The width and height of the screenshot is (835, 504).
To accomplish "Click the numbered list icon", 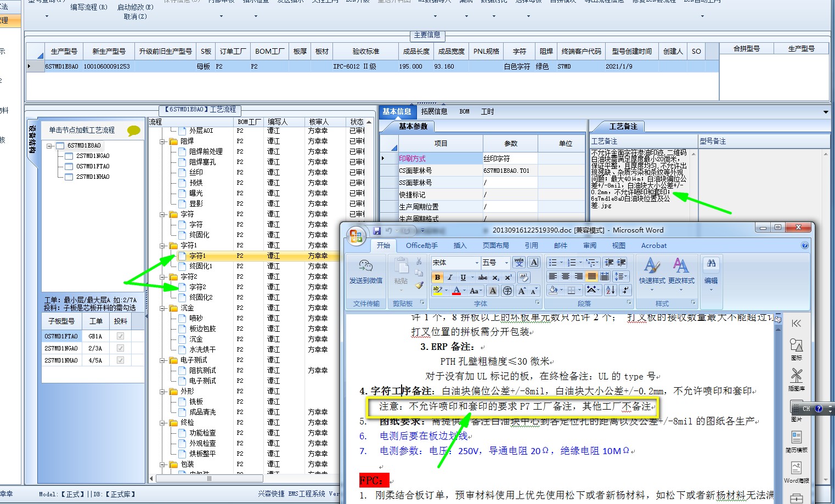I will (x=572, y=262).
